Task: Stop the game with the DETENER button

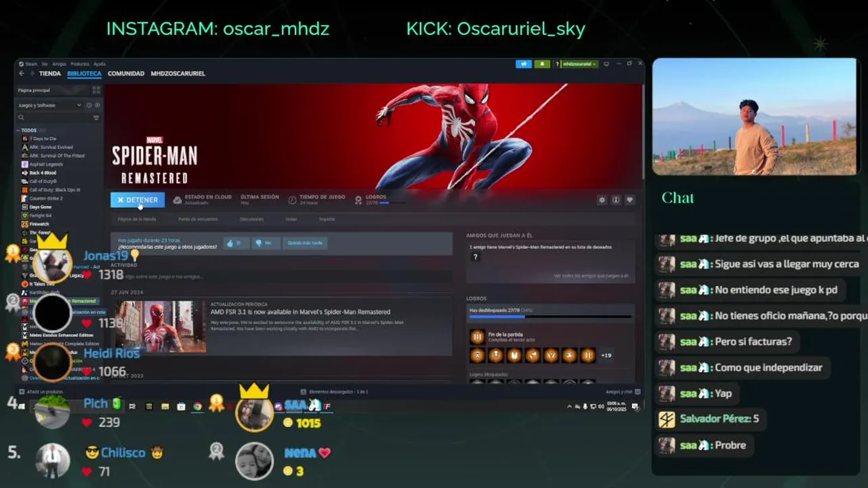Action: pos(138,200)
